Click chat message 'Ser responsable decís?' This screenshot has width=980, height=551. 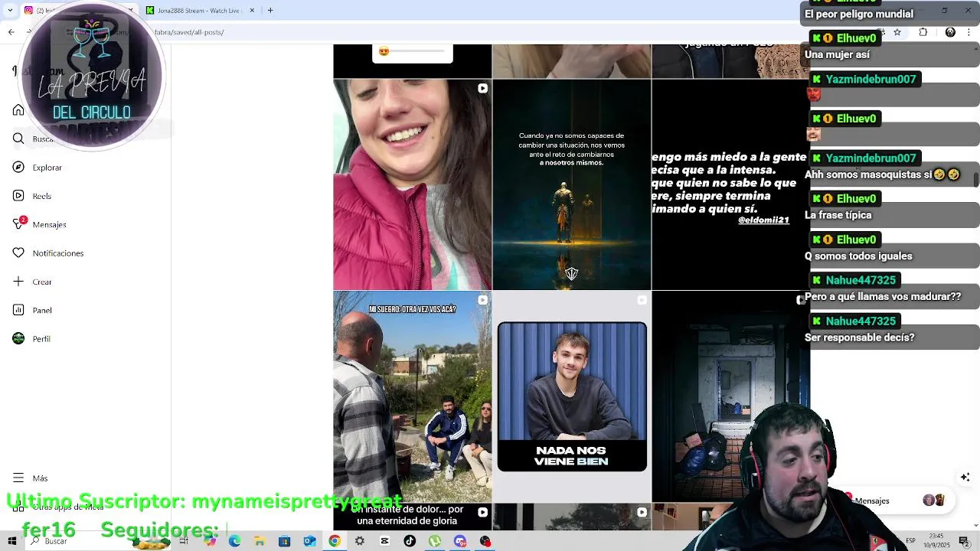(859, 337)
